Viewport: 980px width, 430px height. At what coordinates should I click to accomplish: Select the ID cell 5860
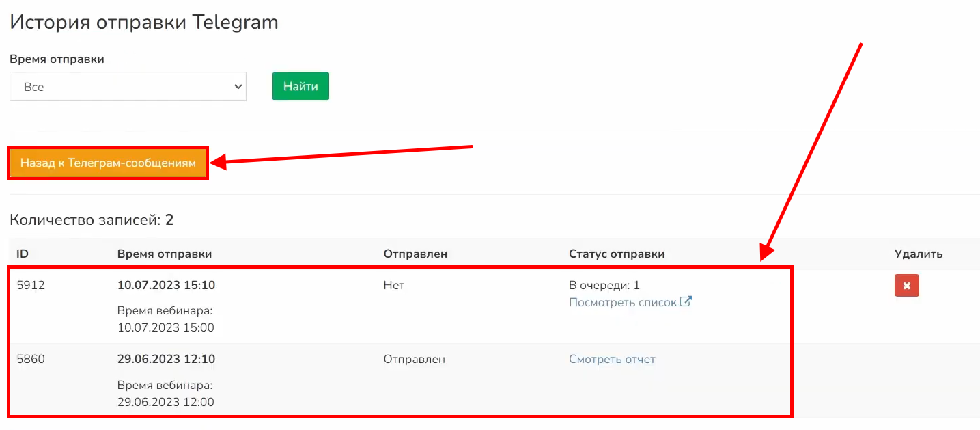tap(31, 359)
